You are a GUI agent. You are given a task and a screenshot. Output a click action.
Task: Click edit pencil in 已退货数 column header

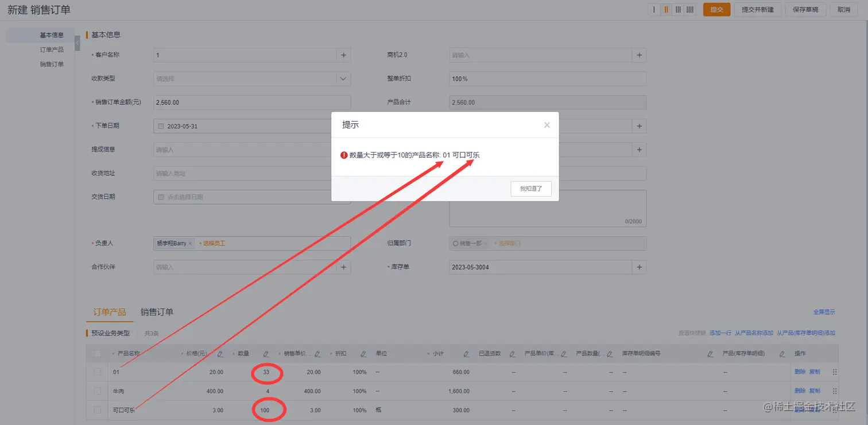(x=513, y=354)
